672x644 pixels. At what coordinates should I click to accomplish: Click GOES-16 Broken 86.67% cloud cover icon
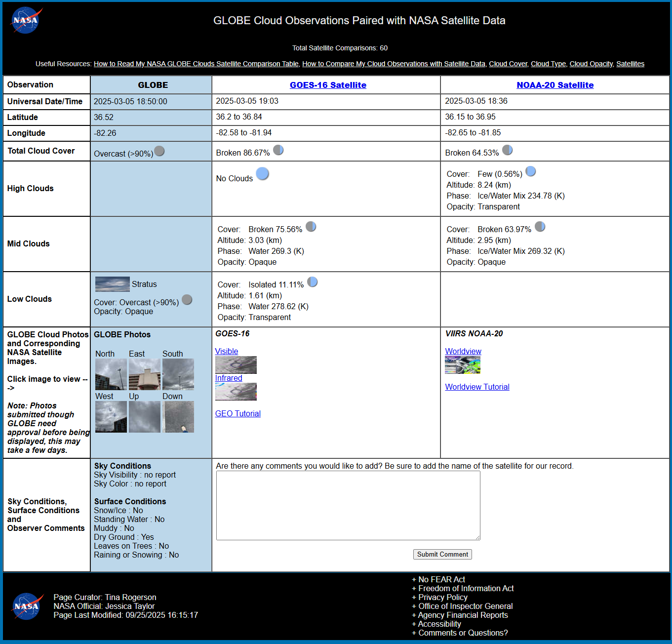tap(278, 150)
